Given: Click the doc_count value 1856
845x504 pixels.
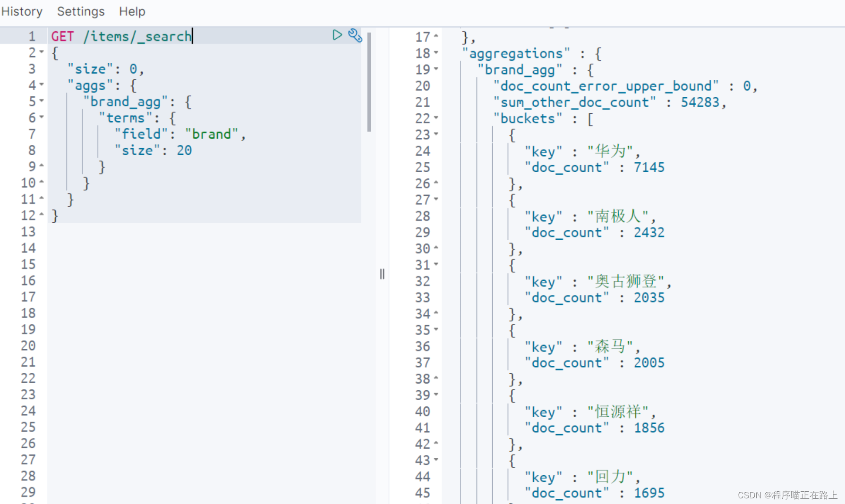Looking at the screenshot, I should (649, 428).
